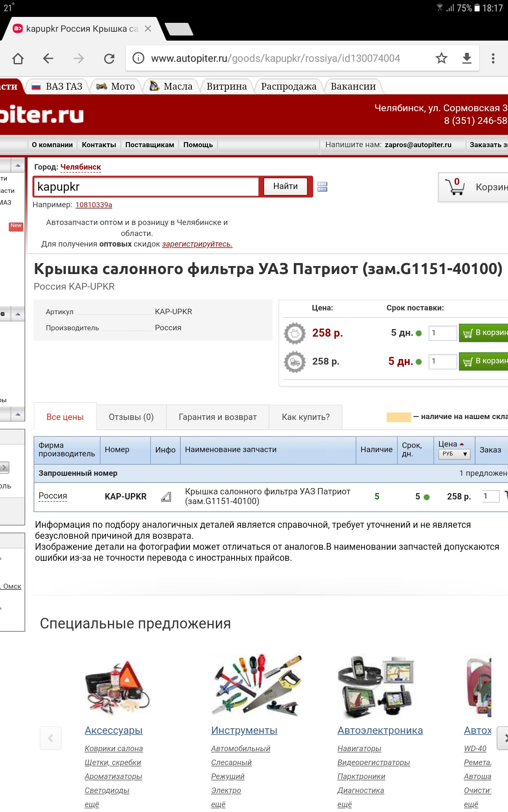Open Поставщикам menu item

click(149, 145)
